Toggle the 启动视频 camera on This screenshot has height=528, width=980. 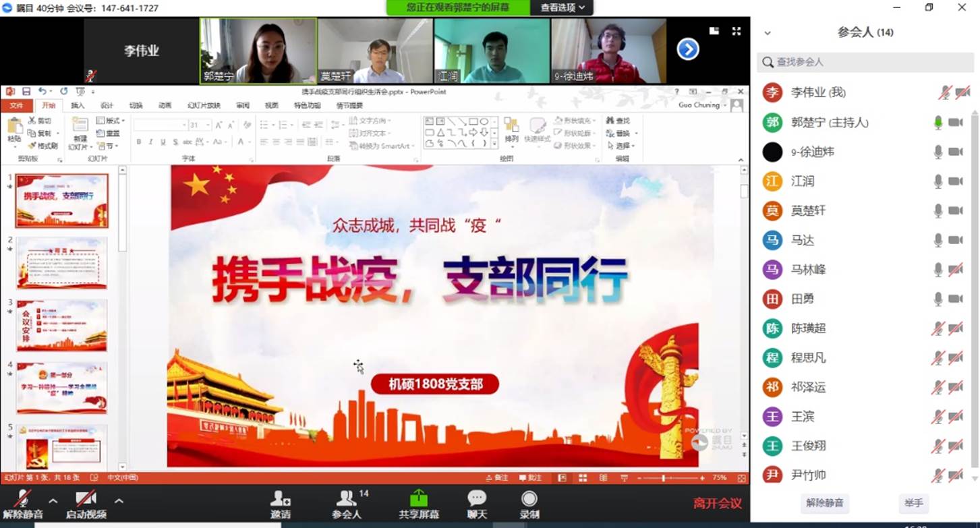click(86, 500)
